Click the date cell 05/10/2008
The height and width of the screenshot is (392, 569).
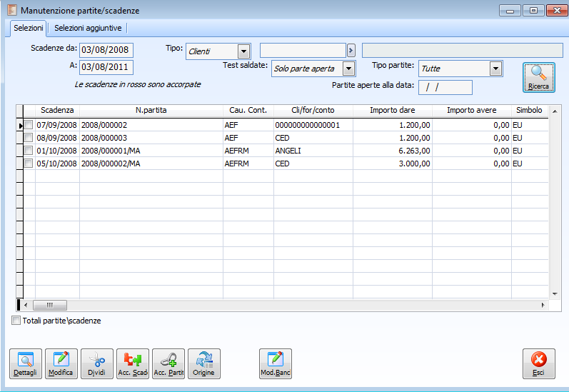pos(56,164)
